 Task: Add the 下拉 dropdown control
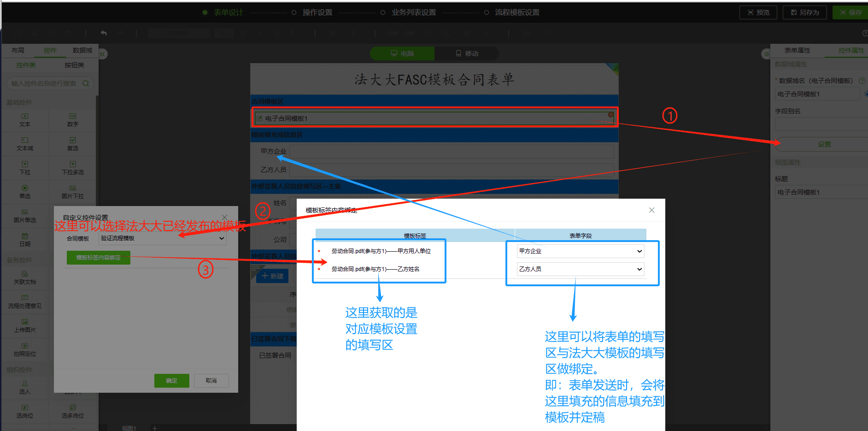pos(25,168)
